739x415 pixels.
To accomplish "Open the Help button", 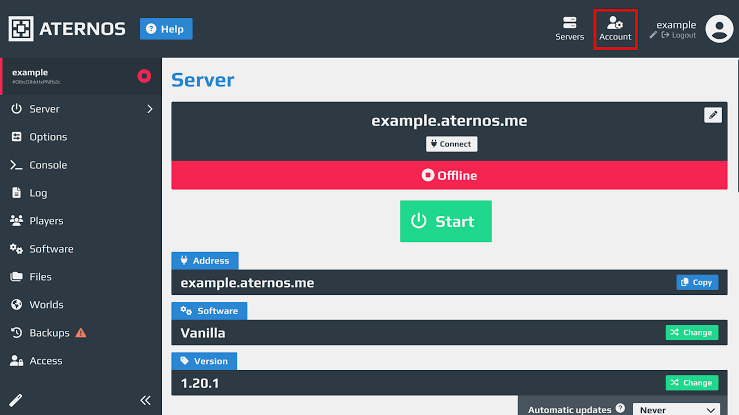I will pyautogui.click(x=166, y=29).
